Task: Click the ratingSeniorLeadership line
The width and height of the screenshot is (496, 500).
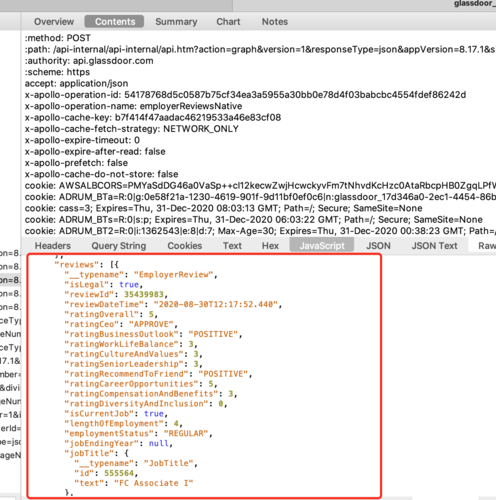Action: (x=133, y=364)
